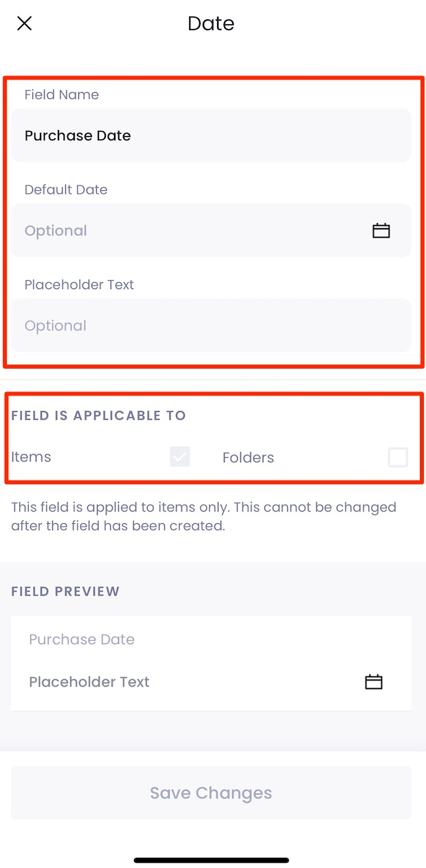Tap the Date title at the top

pos(211,23)
